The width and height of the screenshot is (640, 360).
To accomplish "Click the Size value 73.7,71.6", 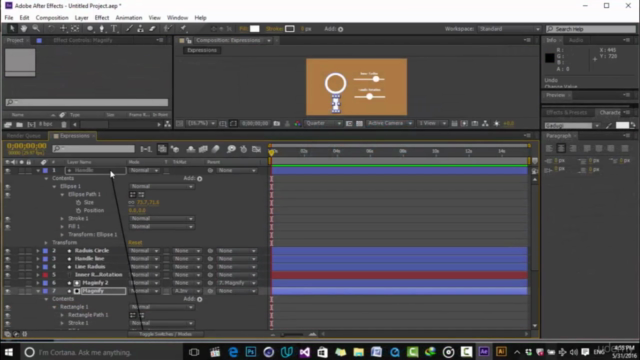I will [x=148, y=202].
